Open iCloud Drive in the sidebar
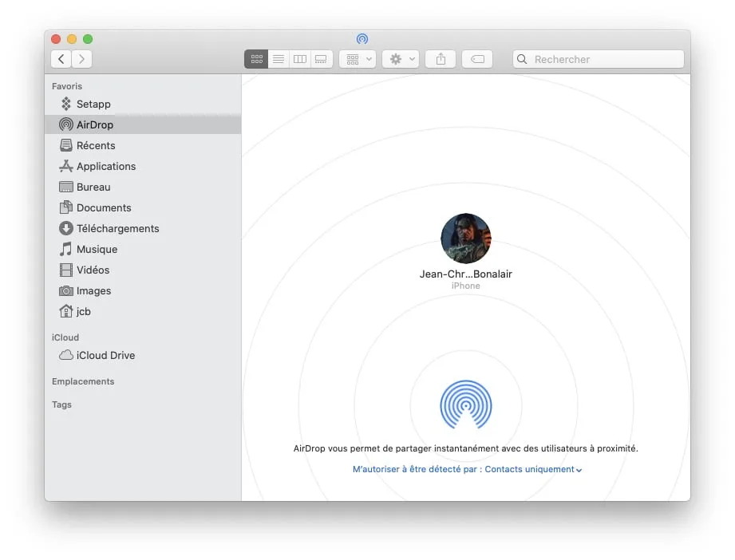The width and height of the screenshot is (735, 560). click(x=143, y=355)
